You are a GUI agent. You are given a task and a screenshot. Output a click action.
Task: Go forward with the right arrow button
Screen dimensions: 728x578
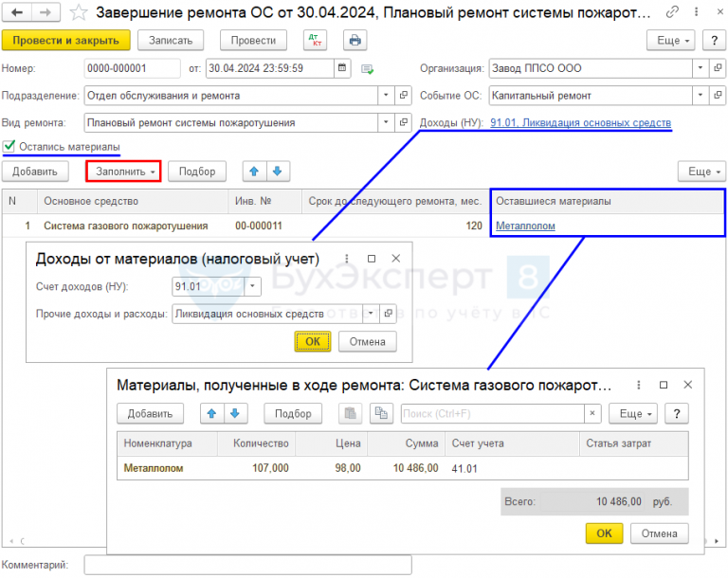point(45,12)
